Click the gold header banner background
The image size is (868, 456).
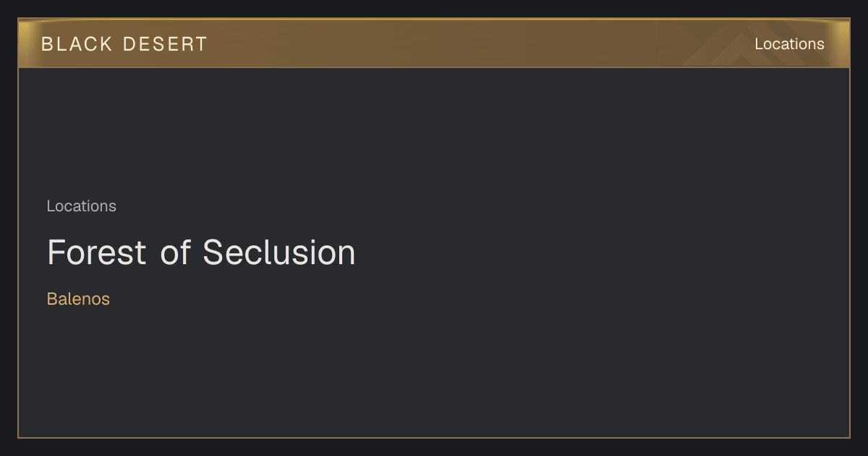(x=434, y=43)
